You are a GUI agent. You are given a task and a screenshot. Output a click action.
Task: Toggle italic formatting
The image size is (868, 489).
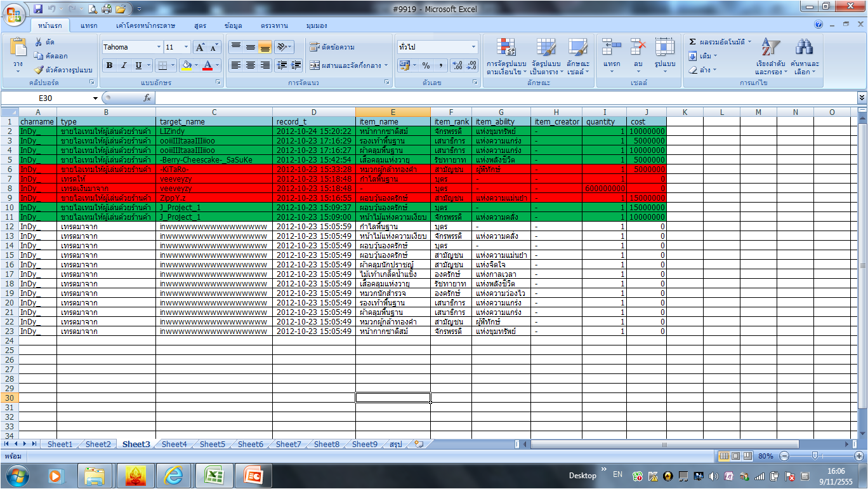tap(123, 65)
